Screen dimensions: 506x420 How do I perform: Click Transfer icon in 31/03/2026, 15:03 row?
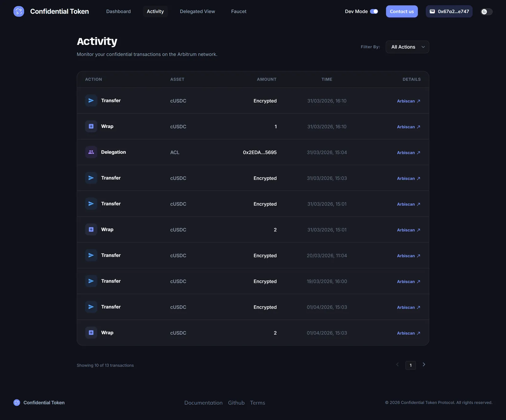pyautogui.click(x=91, y=178)
